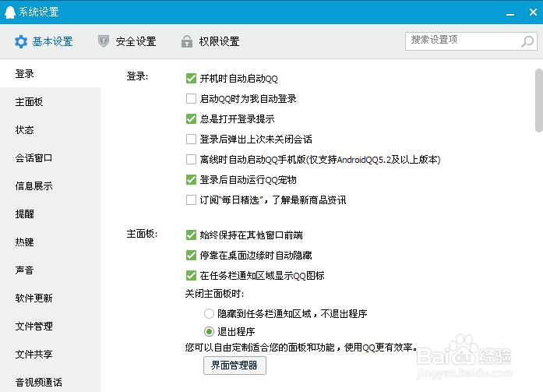Enable 启动QQ时为我自动登录
Viewport: 543px width, 392px height.
click(x=191, y=99)
